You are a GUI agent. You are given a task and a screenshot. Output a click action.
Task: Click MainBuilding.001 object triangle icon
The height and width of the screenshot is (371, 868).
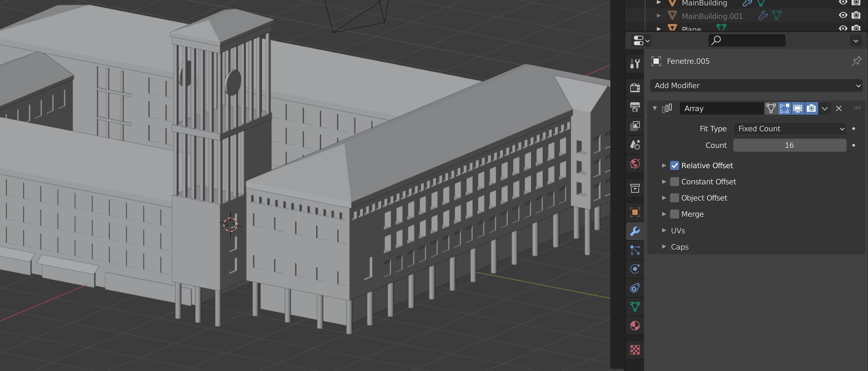[x=672, y=16]
